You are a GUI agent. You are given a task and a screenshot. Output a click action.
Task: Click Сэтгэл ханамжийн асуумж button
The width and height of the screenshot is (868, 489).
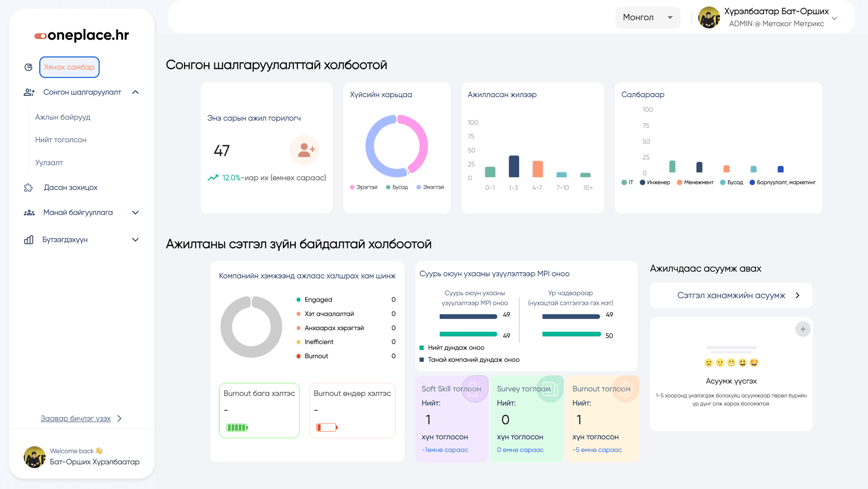(731, 295)
